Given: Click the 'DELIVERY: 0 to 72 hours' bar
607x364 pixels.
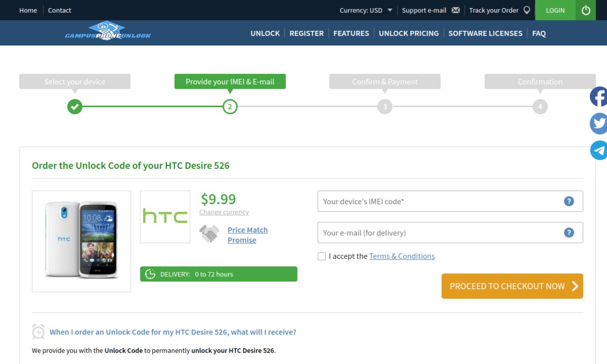Looking at the screenshot, I should point(219,274).
